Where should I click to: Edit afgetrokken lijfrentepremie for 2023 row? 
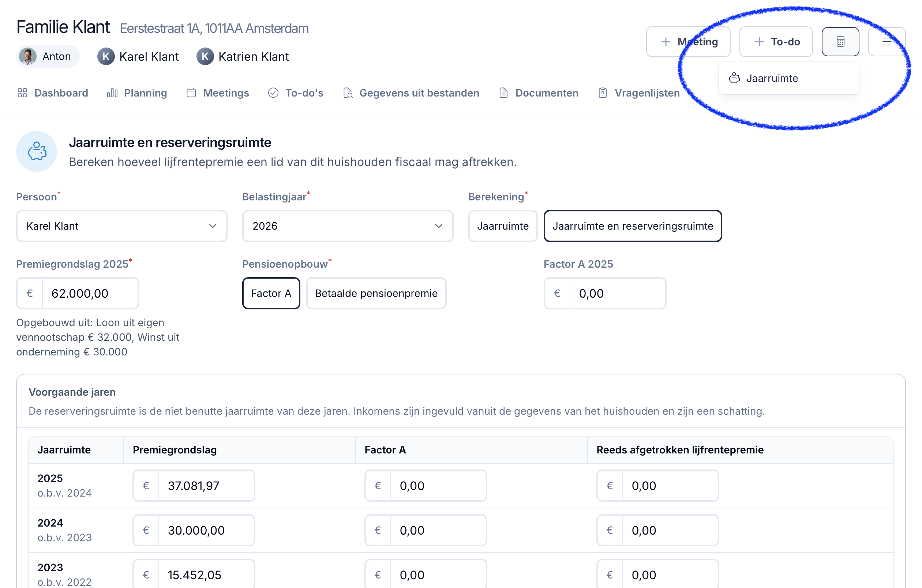pyautogui.click(x=657, y=574)
